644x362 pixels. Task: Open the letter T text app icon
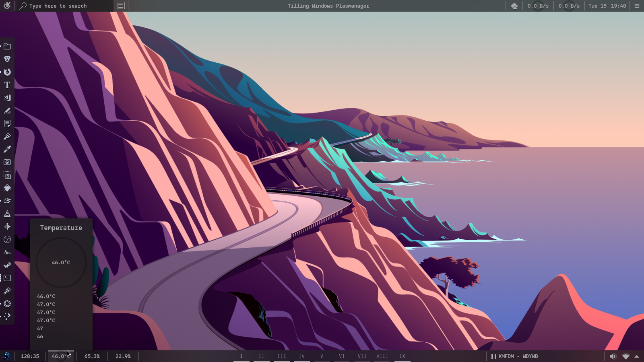point(7,85)
